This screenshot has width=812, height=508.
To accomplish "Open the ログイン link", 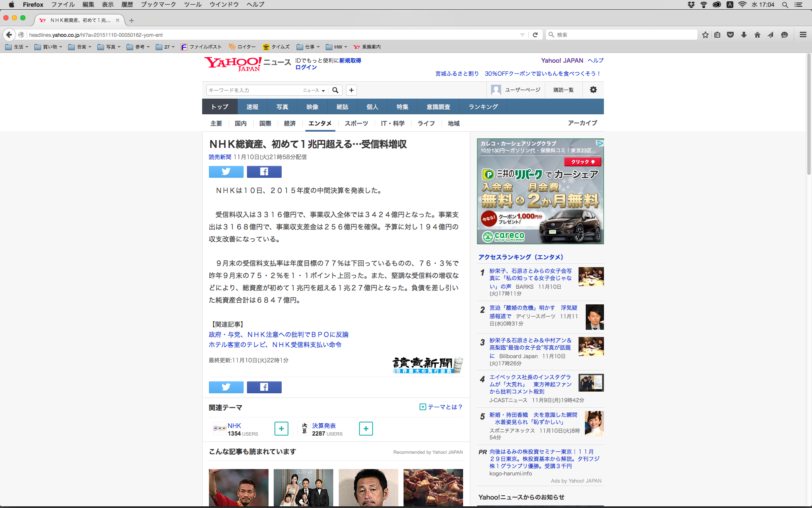I will click(306, 67).
